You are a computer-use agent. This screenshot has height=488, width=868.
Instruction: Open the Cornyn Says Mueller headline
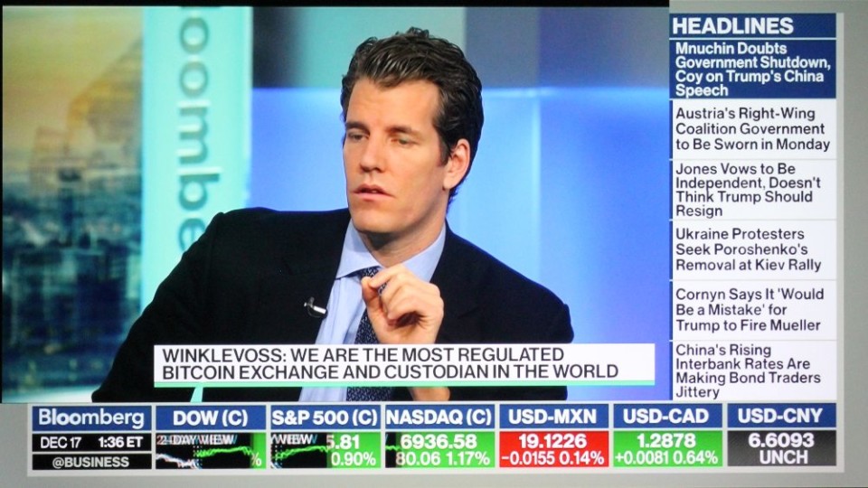click(752, 310)
